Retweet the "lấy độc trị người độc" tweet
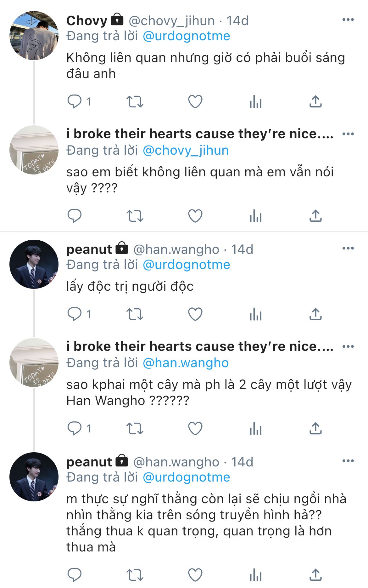This screenshot has height=588, width=368. pyautogui.click(x=135, y=314)
